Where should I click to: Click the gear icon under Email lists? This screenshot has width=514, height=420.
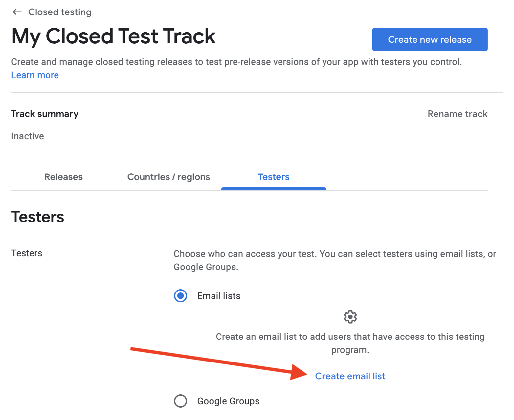[350, 317]
